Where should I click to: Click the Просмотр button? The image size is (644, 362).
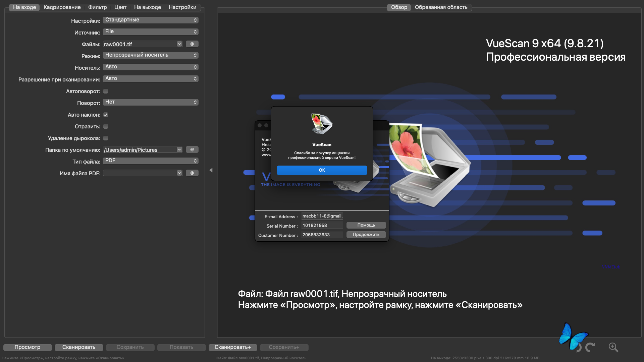tap(28, 347)
